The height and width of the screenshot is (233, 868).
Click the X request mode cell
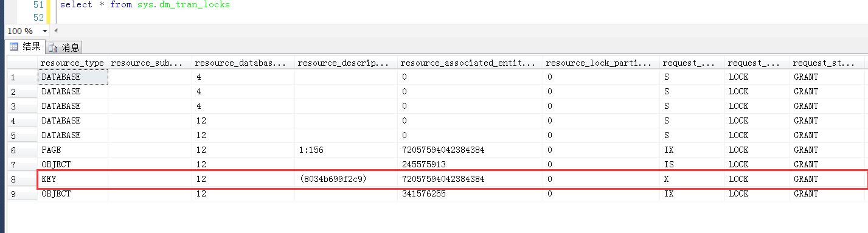[x=693, y=179]
